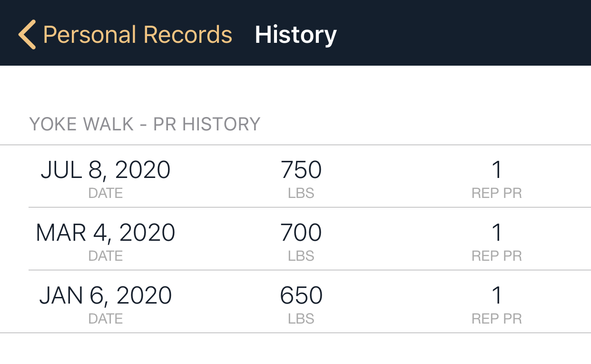This screenshot has height=364, width=591.
Task: Tap the History screen title
Action: 295,34
